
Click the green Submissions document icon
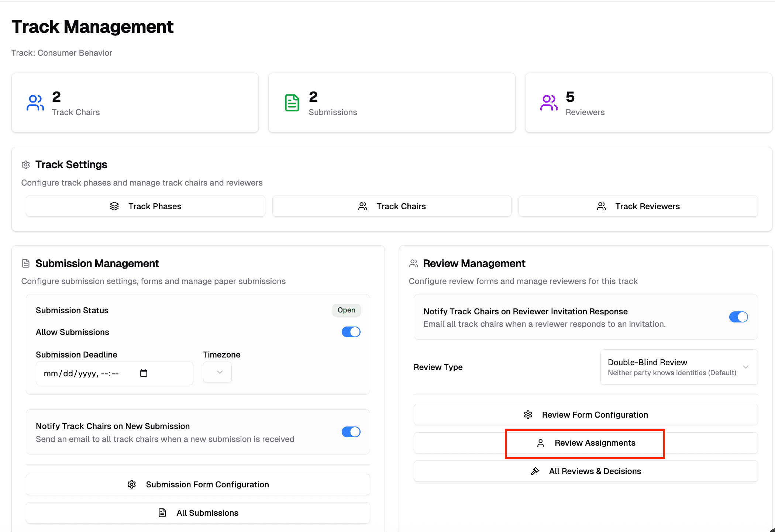point(292,103)
